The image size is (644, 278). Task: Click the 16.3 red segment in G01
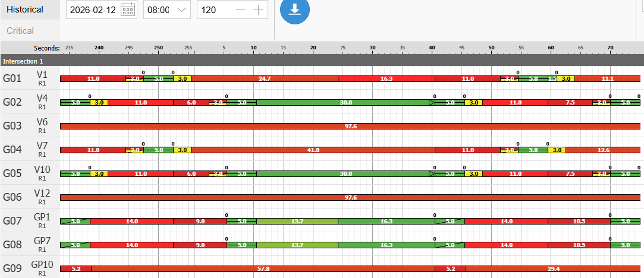(x=386, y=79)
